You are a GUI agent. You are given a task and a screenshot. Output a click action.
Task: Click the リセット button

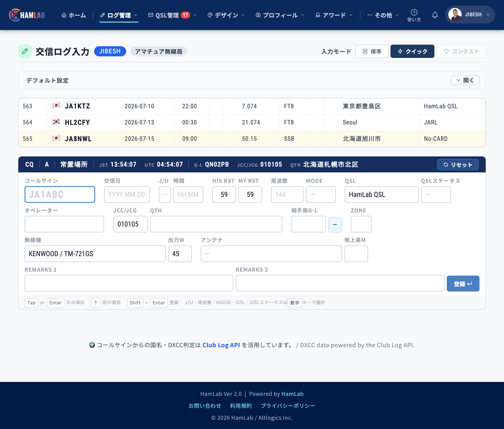coord(458,165)
